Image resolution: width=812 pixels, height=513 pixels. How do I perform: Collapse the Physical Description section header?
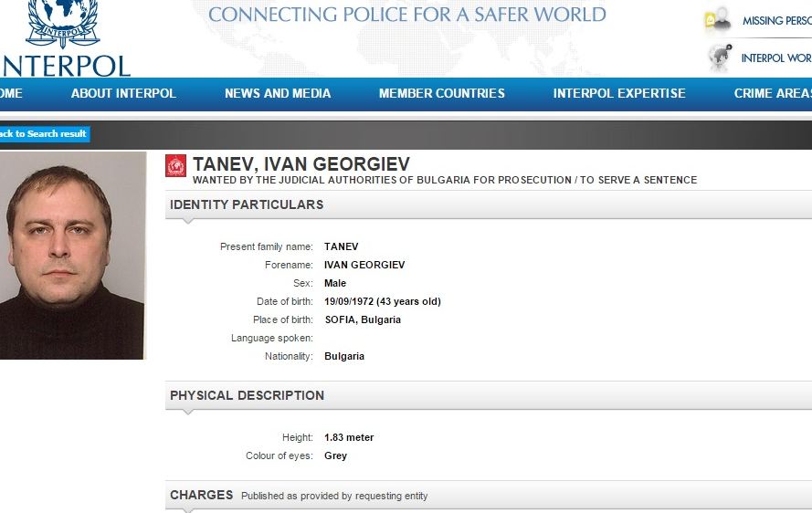[x=489, y=395]
